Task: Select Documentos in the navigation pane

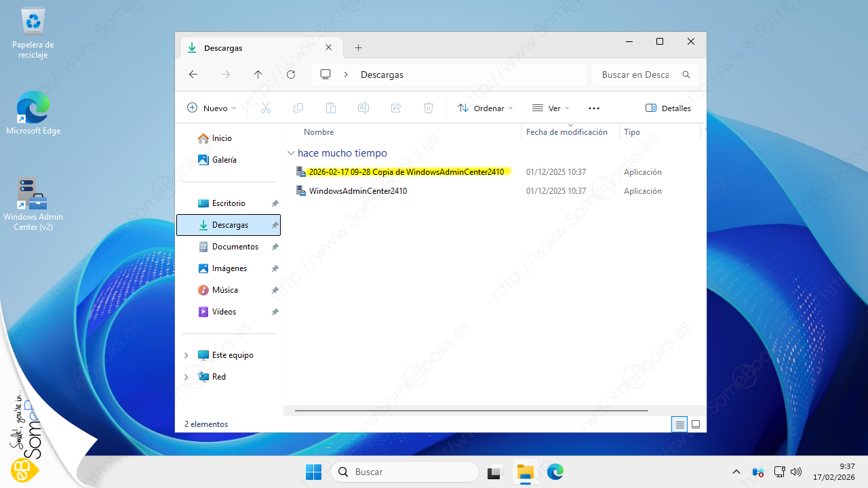Action: click(235, 247)
